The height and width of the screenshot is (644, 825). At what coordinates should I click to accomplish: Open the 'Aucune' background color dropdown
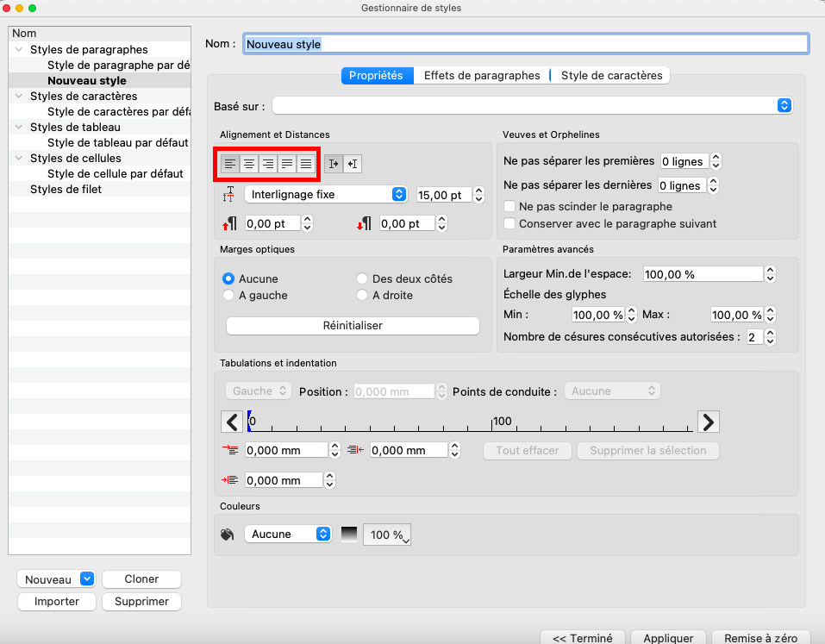[288, 535]
